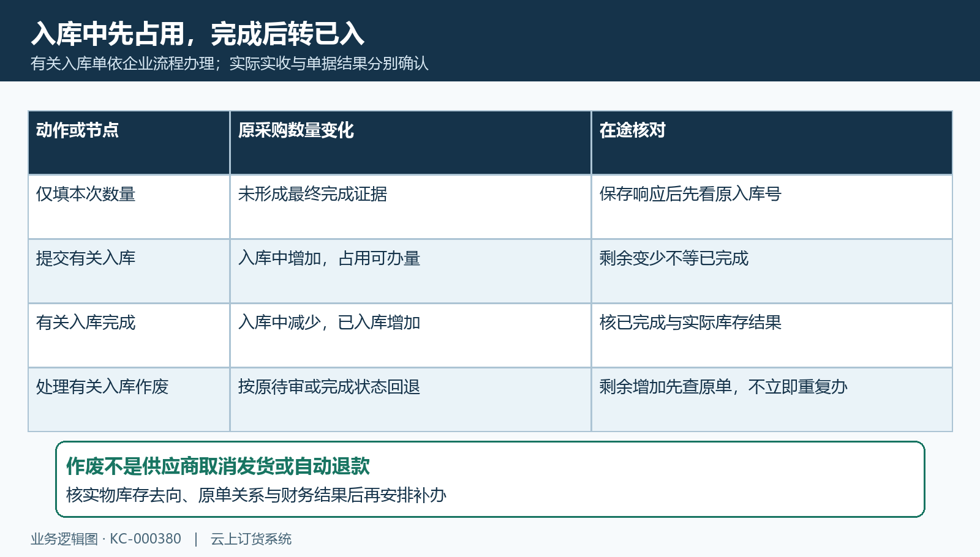Image resolution: width=980 pixels, height=557 pixels.
Task: Click cell 入库中增加，占用可办量
Action: (410, 271)
